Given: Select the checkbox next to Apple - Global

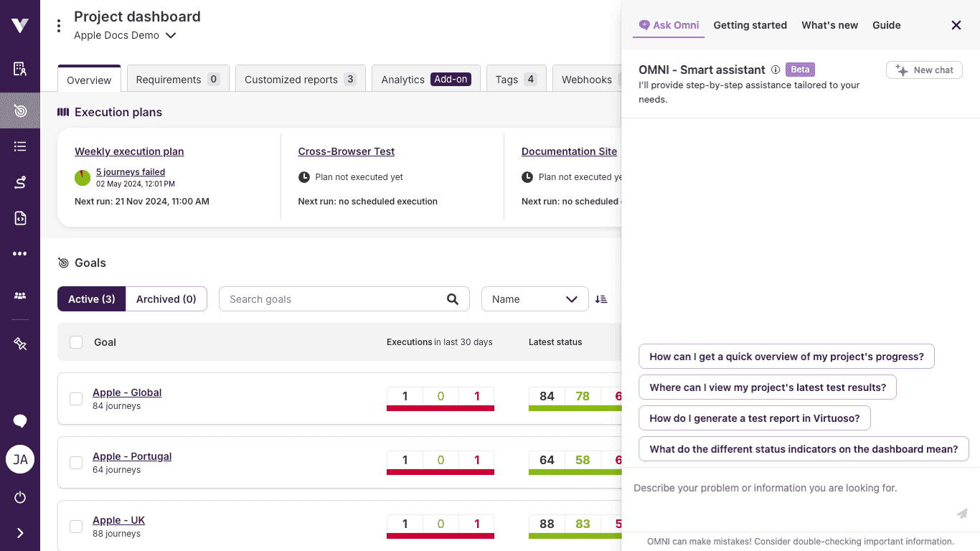Looking at the screenshot, I should pyautogui.click(x=76, y=399).
